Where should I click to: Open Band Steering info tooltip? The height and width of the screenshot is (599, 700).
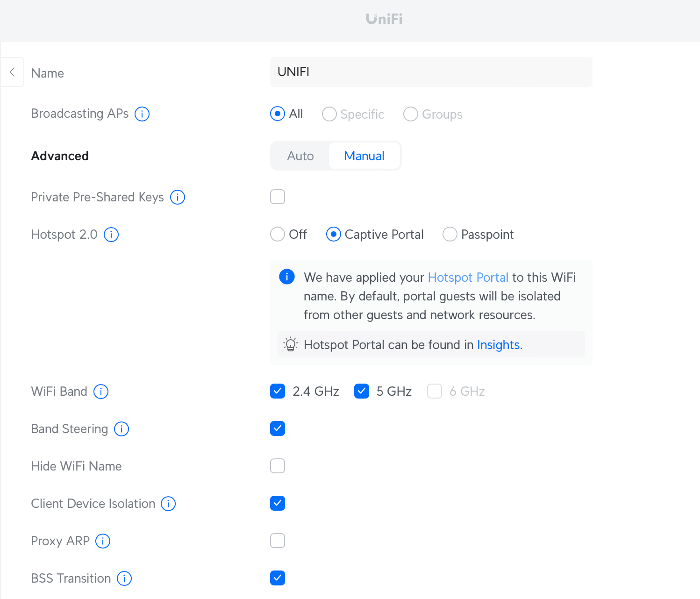(x=121, y=429)
